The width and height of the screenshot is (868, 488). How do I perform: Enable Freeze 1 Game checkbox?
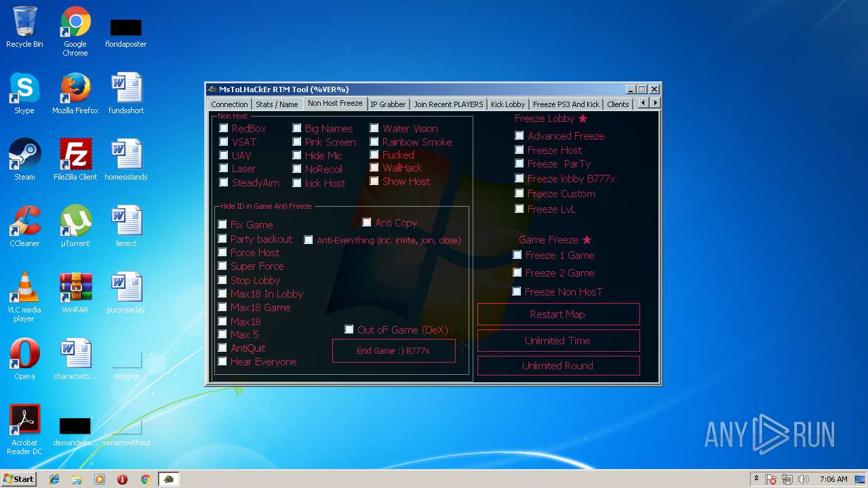click(517, 255)
